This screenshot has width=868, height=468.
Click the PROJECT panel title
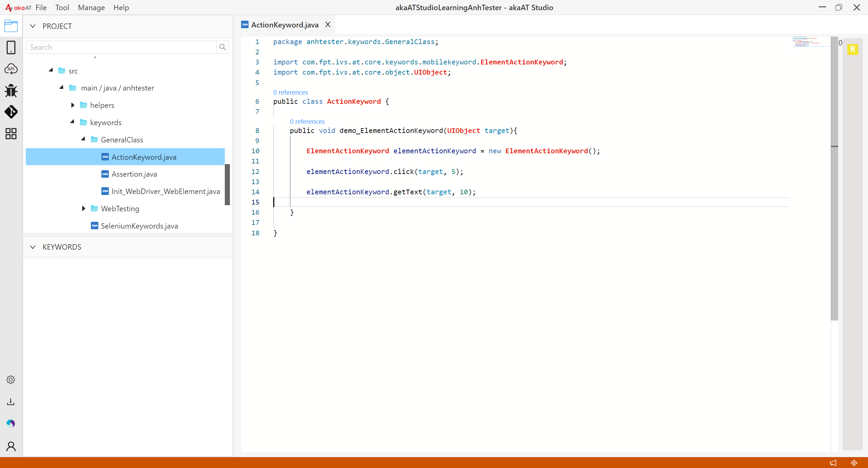57,26
